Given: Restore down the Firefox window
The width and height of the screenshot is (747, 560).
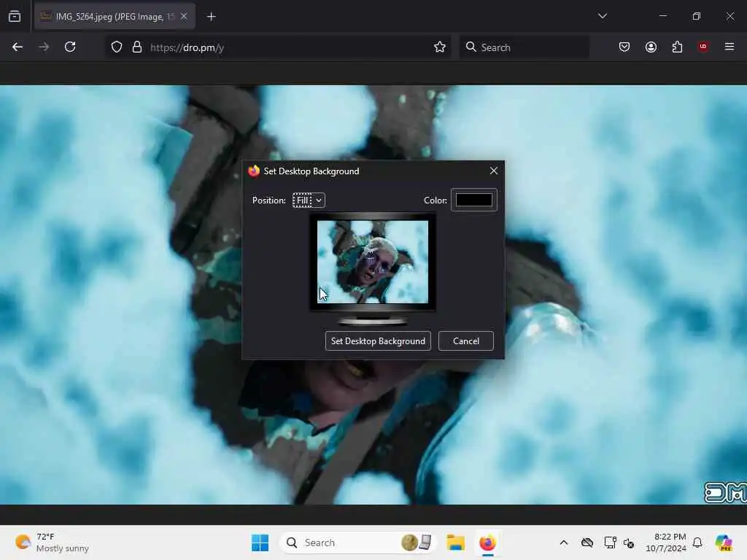Looking at the screenshot, I should [x=697, y=16].
